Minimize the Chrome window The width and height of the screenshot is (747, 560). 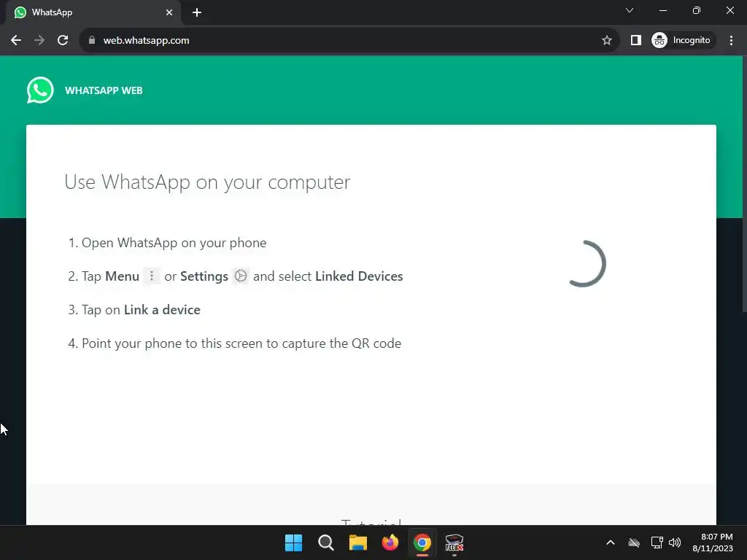(x=662, y=10)
